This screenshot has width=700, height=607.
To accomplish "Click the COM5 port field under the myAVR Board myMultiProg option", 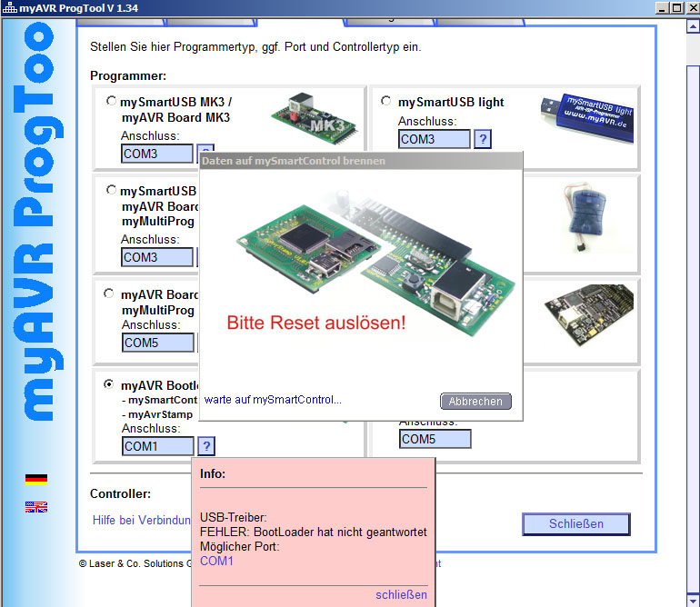I will (x=158, y=343).
